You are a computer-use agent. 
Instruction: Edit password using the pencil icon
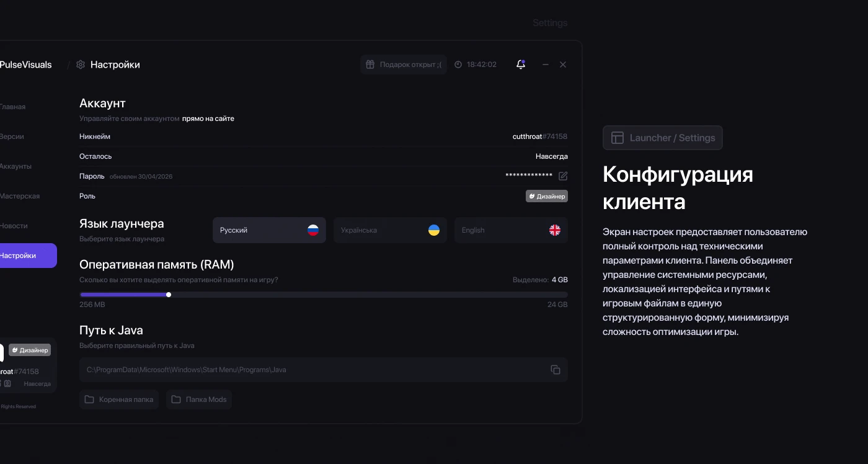[563, 176]
